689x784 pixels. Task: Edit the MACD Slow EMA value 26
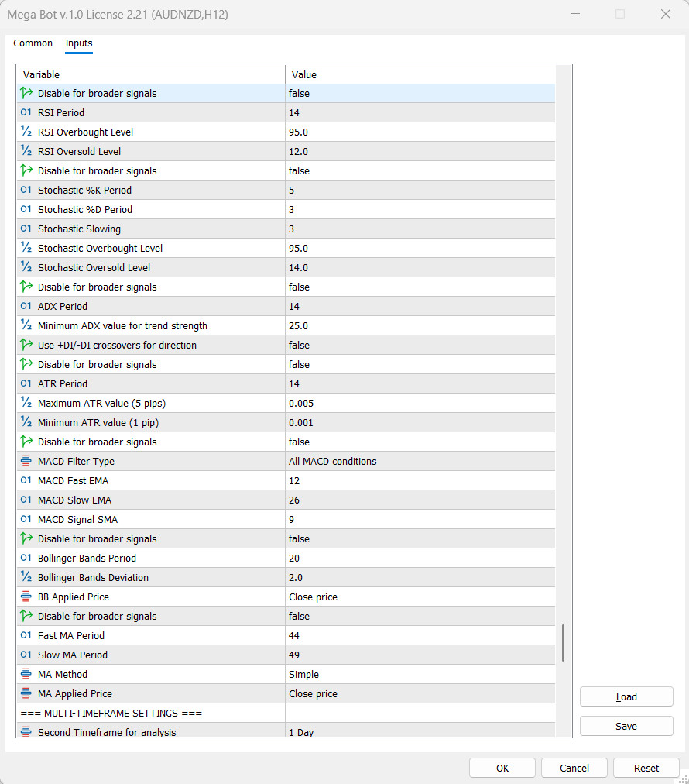420,500
